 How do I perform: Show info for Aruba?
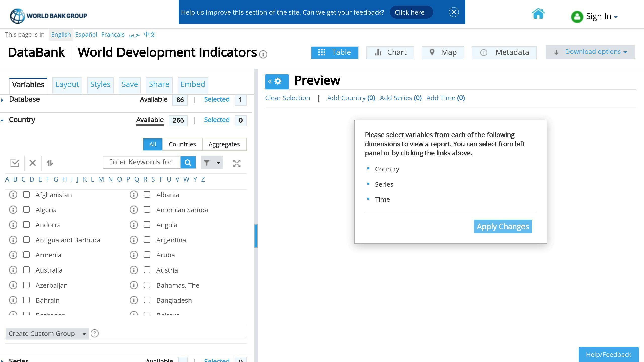click(134, 255)
